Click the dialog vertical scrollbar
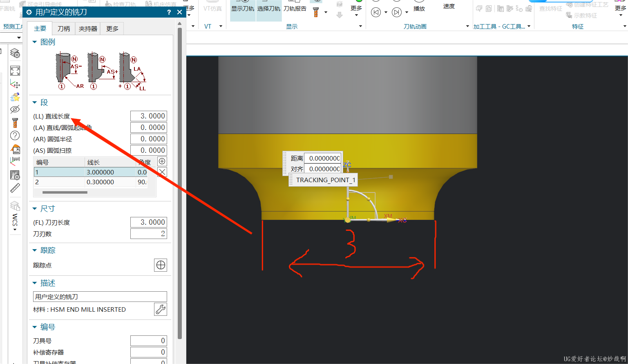 click(180, 184)
